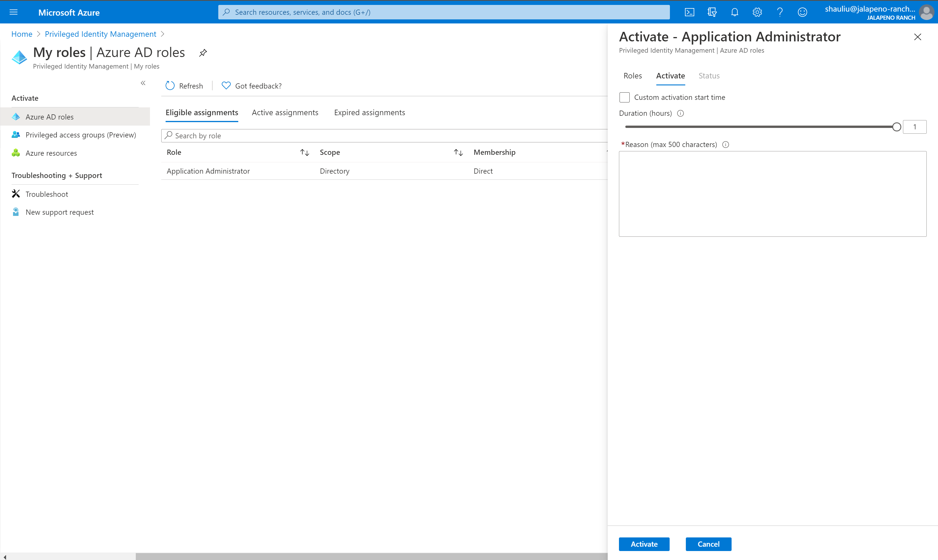Click the Azure search resources bar
Viewport: 938px width, 560px height.
coord(444,12)
